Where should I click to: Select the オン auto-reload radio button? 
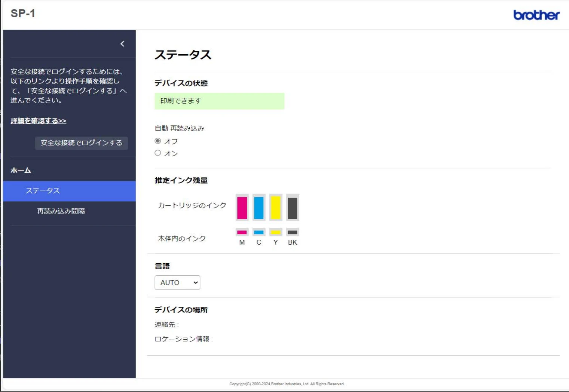(158, 153)
